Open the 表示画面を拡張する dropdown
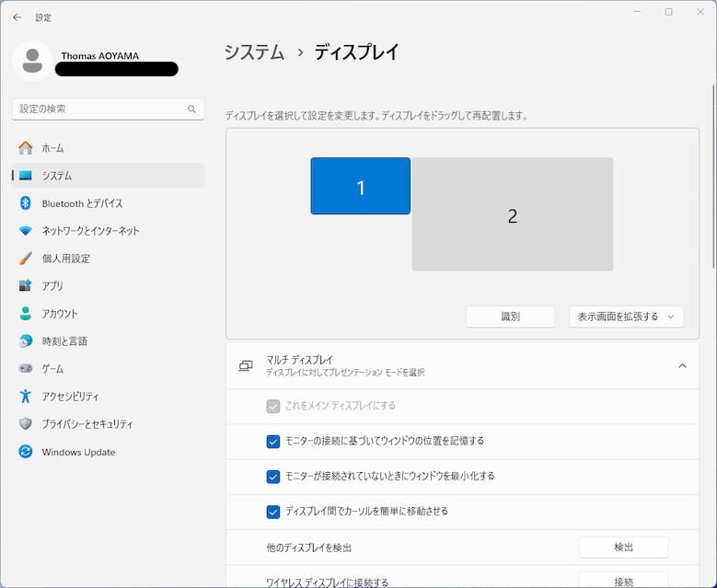 click(626, 317)
